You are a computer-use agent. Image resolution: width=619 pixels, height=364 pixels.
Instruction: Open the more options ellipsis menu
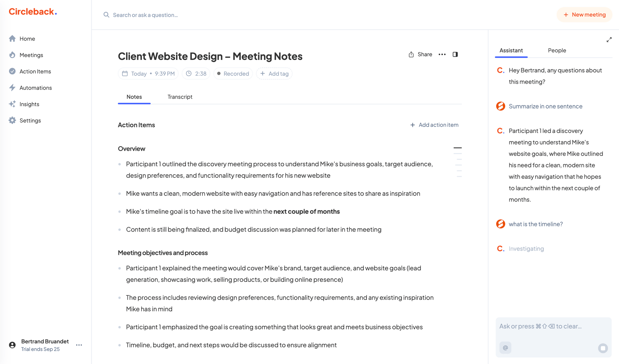pyautogui.click(x=442, y=54)
